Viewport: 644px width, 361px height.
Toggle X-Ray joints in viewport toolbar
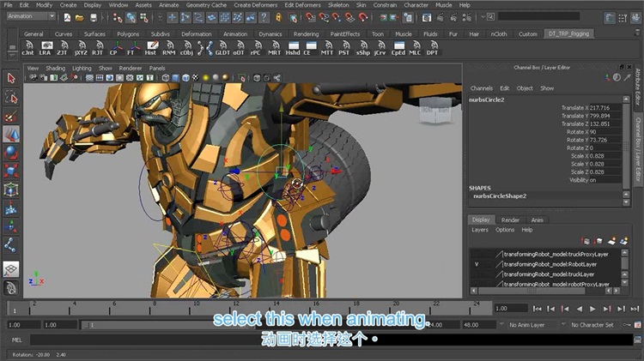(x=276, y=78)
